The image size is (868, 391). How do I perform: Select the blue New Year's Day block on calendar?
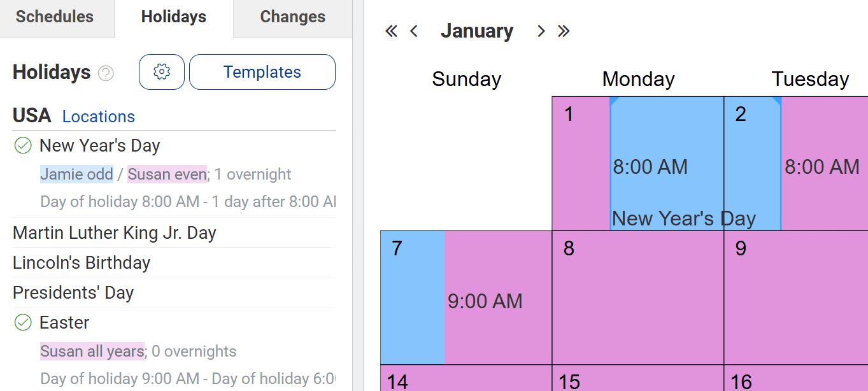point(695,164)
